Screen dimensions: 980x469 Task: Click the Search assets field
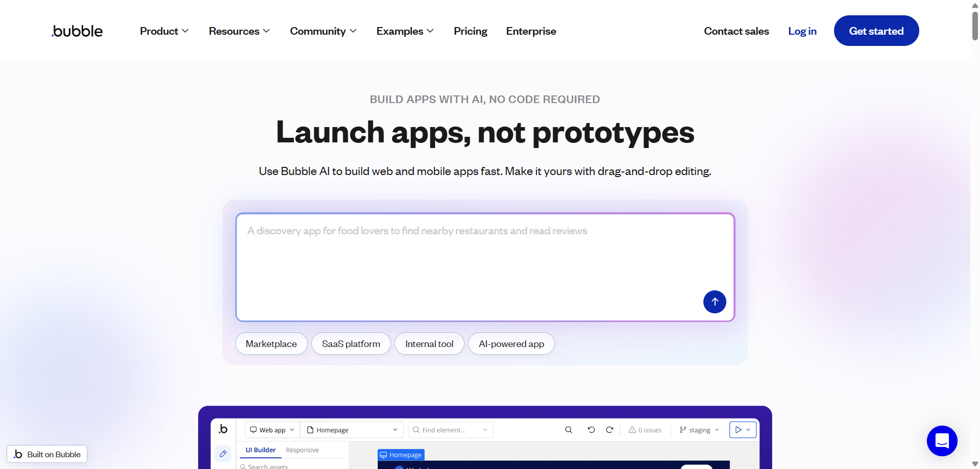pyautogui.click(x=293, y=466)
